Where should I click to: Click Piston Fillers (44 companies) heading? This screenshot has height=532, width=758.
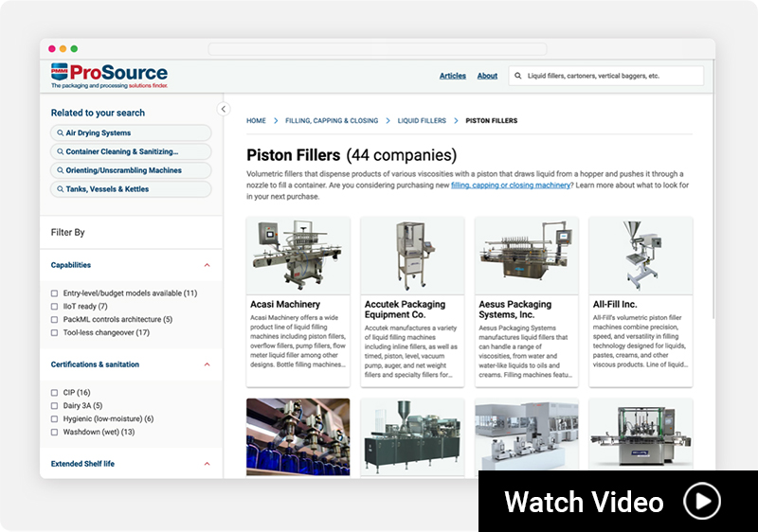[352, 155]
